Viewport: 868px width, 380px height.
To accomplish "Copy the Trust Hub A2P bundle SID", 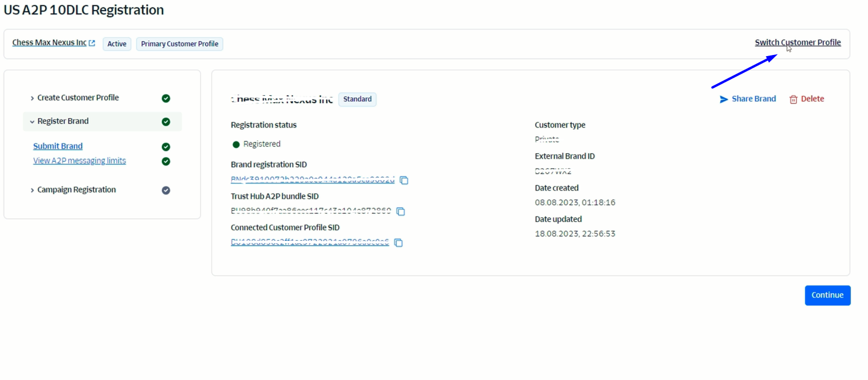I will pos(401,211).
